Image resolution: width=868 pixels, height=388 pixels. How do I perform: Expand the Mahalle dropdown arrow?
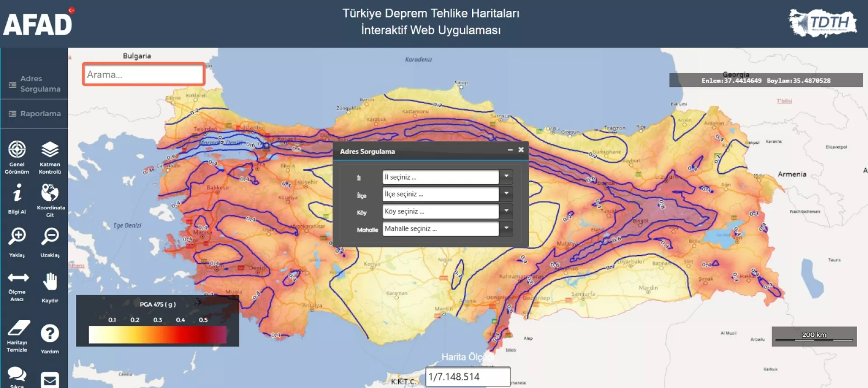pyautogui.click(x=506, y=228)
